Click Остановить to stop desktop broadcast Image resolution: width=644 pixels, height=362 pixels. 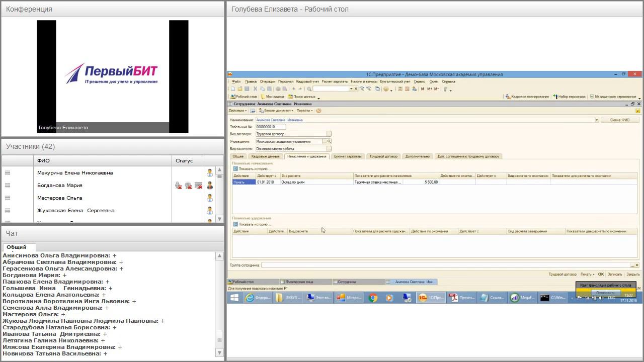point(605,293)
